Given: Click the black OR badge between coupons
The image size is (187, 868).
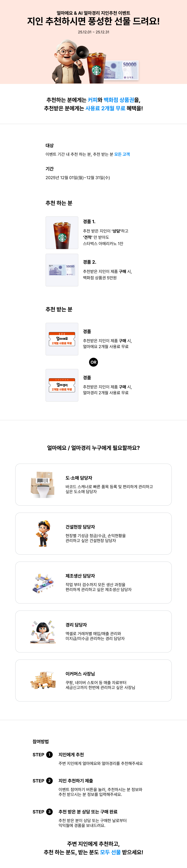Looking at the screenshot, I should coord(93,362).
